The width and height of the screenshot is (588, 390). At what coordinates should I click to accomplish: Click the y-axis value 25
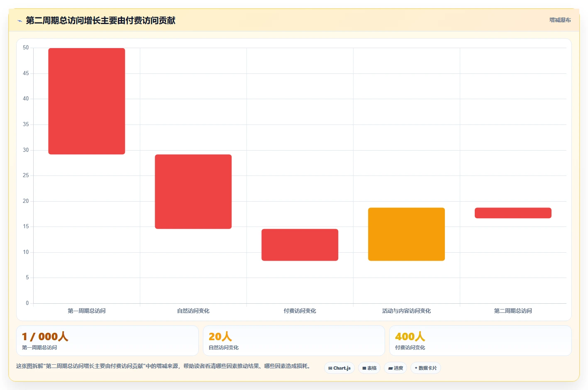coord(26,175)
